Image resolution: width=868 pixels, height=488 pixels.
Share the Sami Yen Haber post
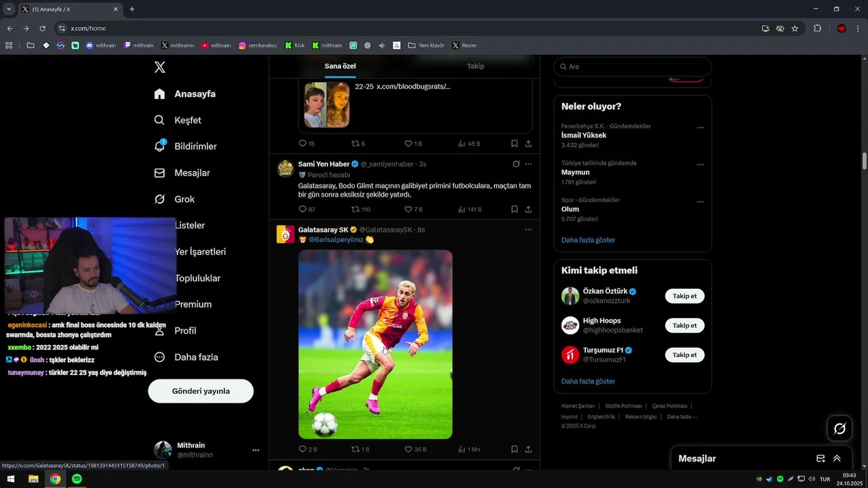[x=528, y=209]
